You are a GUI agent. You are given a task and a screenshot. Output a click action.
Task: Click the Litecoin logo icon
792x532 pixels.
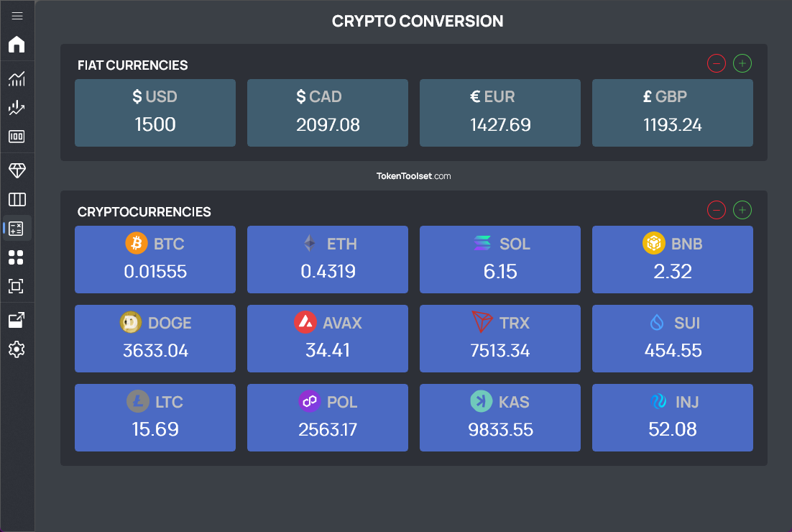click(x=138, y=402)
